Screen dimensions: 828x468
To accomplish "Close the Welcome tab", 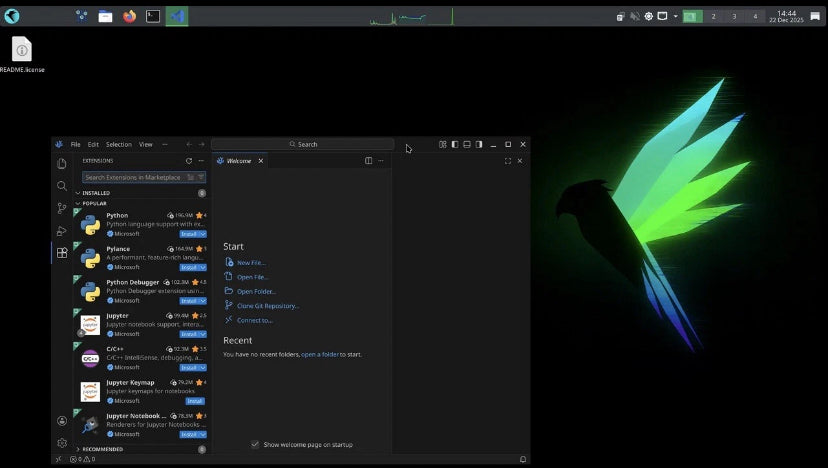I will [260, 161].
